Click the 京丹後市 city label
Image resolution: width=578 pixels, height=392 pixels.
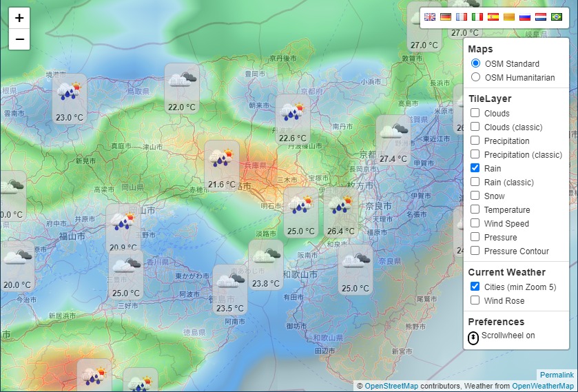coord(282,59)
